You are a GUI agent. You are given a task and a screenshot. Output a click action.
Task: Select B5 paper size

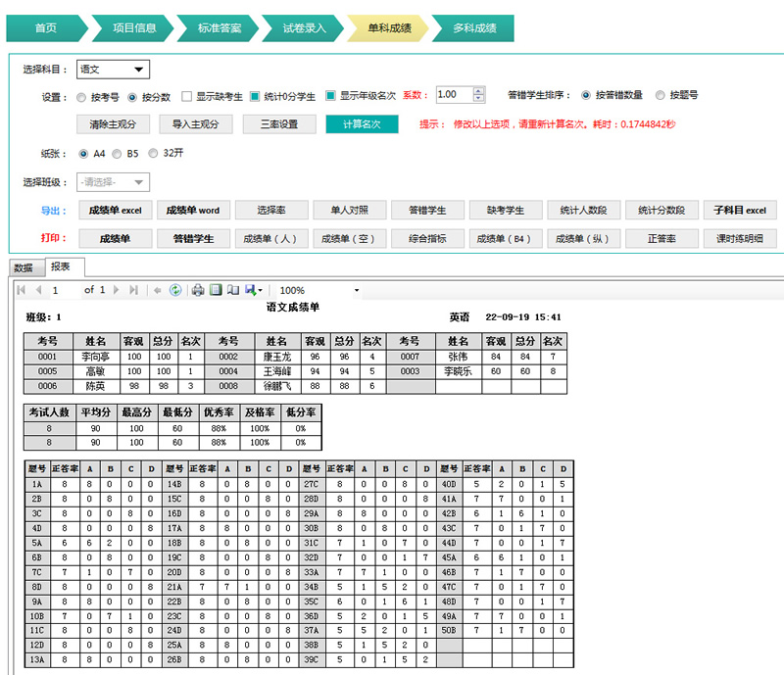tap(117, 154)
